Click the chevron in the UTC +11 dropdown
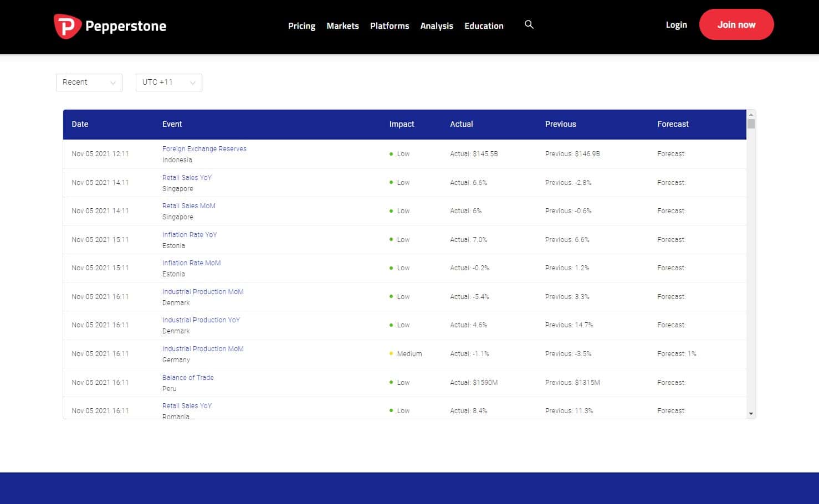The width and height of the screenshot is (819, 504). [x=193, y=83]
